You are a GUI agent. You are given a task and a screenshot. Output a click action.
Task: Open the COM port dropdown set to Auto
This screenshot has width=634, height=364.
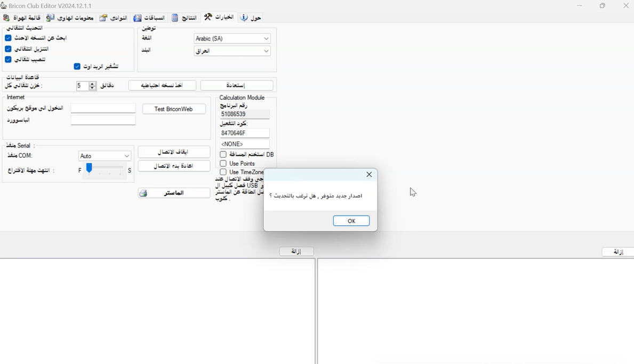pyautogui.click(x=105, y=156)
